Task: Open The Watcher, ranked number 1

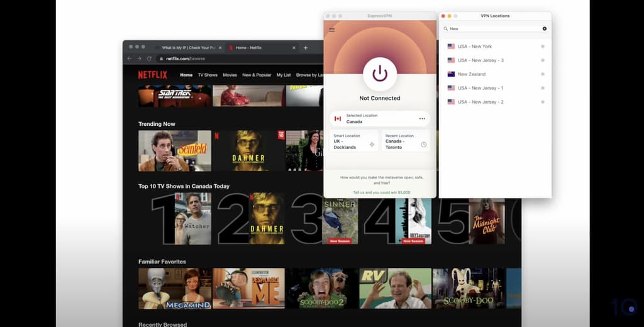Action: 193,219
